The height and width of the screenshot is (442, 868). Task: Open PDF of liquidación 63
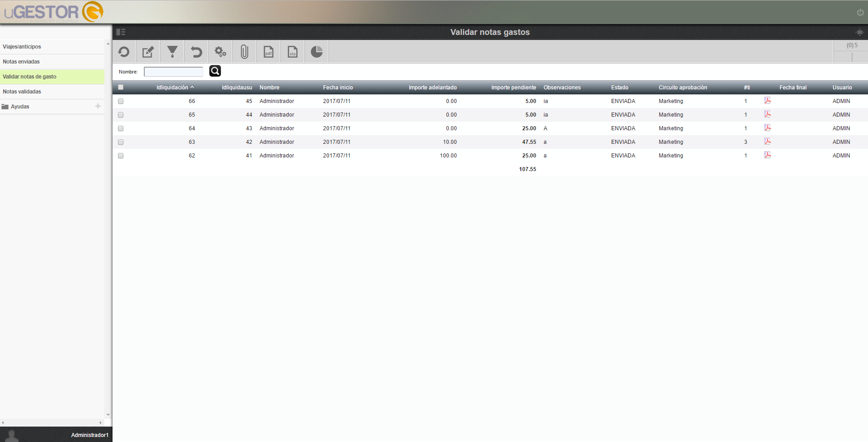click(767, 141)
